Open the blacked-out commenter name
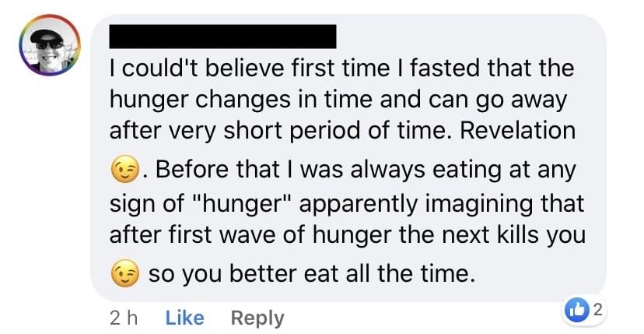644x334 pixels. (x=222, y=37)
